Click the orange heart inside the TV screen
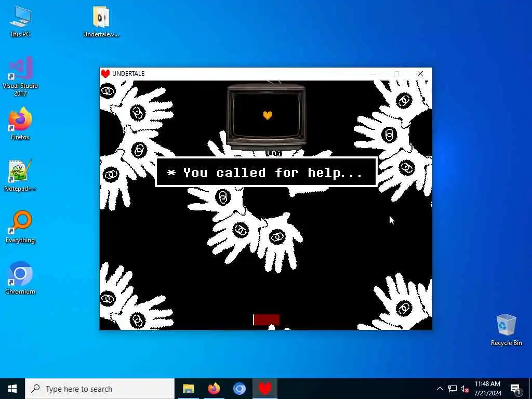Viewport: 532px width, 399px height. [x=268, y=115]
